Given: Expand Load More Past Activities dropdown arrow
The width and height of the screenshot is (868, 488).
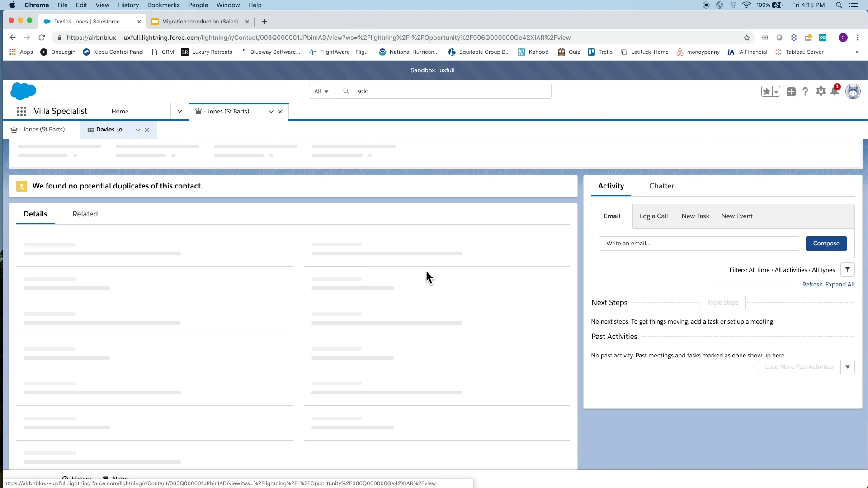Looking at the screenshot, I should click(x=848, y=367).
